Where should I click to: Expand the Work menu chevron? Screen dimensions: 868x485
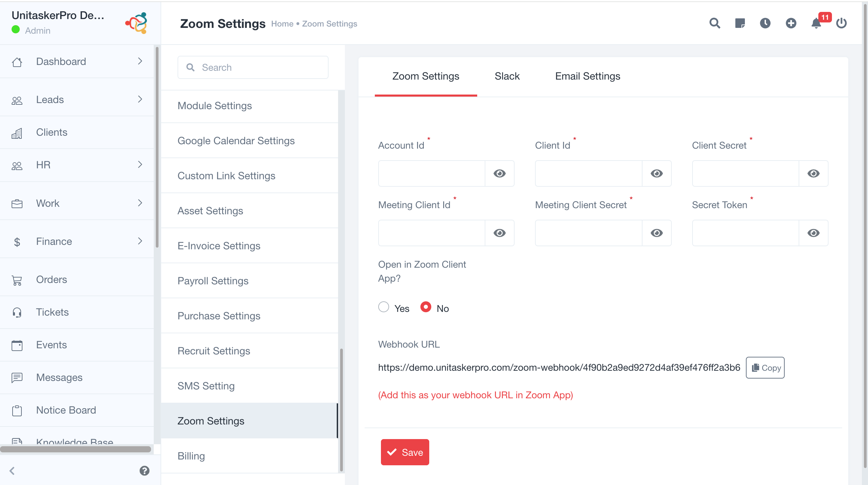(x=140, y=203)
